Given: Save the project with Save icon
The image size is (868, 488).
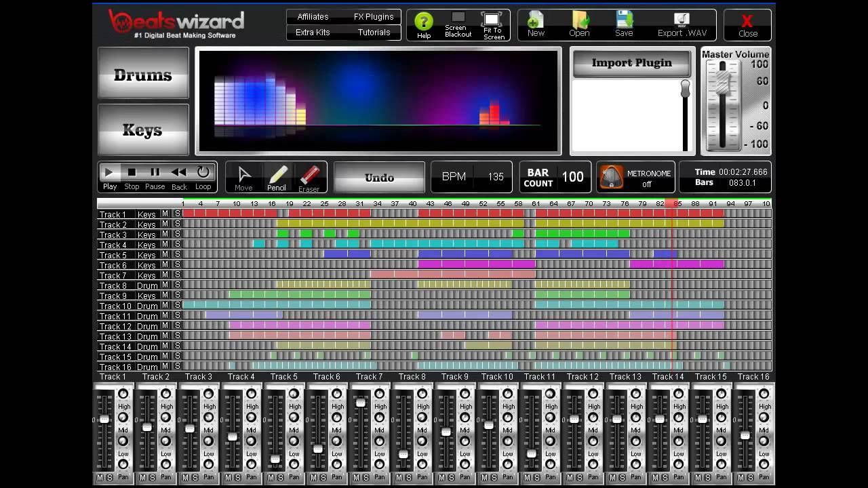Looking at the screenshot, I should [x=624, y=22].
